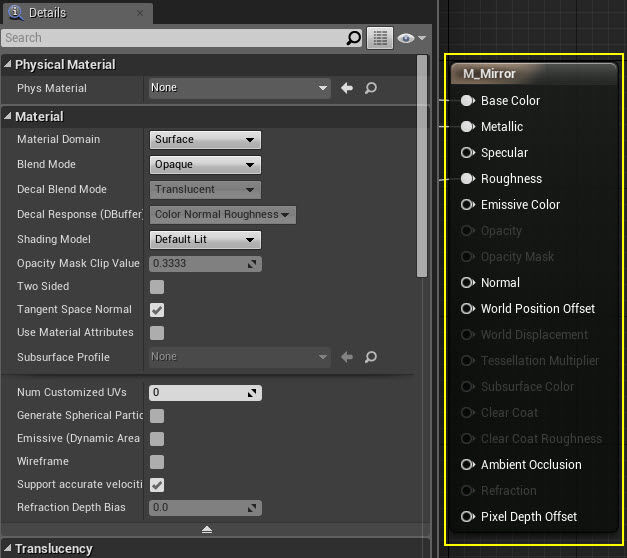Click the Phys Material use-selected arrow icon
This screenshot has width=627, height=558.
(347, 88)
